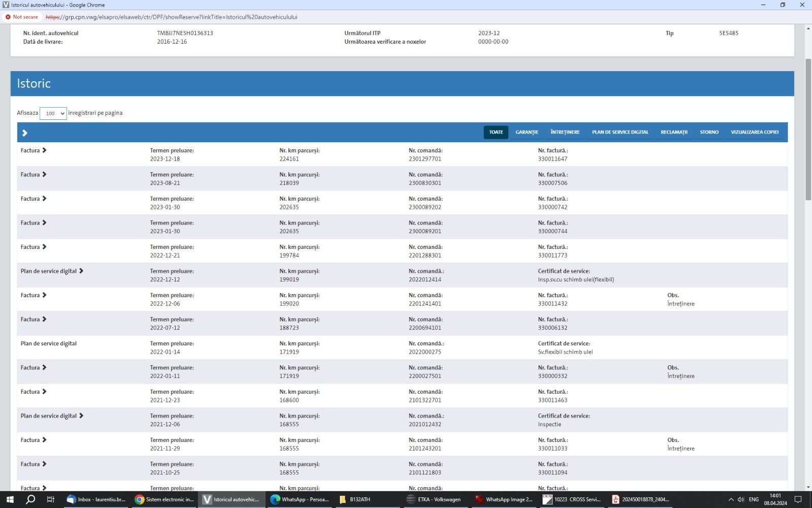Open WhatsApp Image taskbar item
The height and width of the screenshot is (508, 812).
[503, 499]
